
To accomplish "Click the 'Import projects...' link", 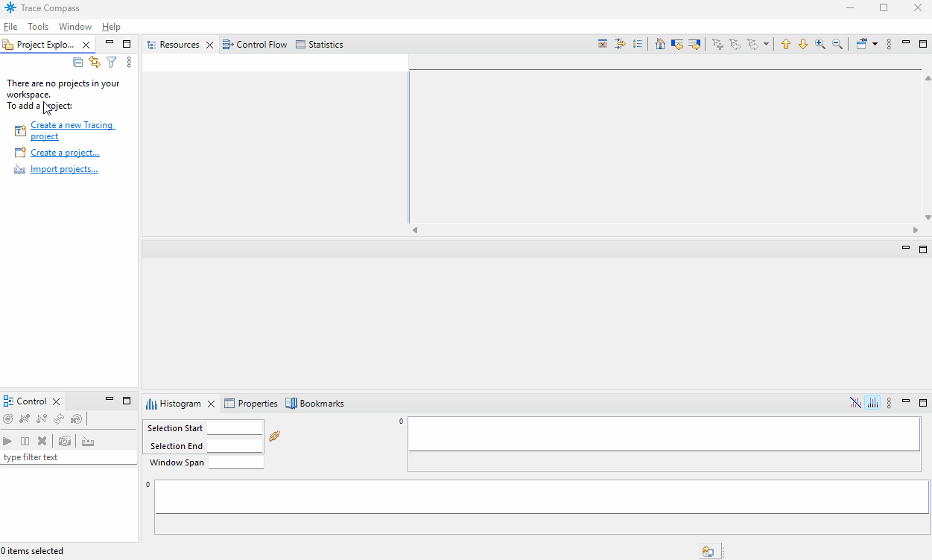I will [x=64, y=169].
